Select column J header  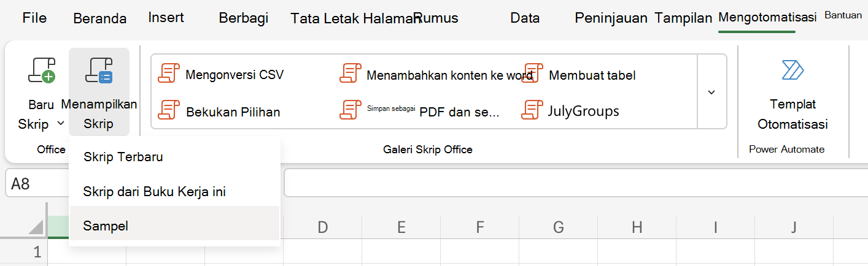tap(794, 227)
